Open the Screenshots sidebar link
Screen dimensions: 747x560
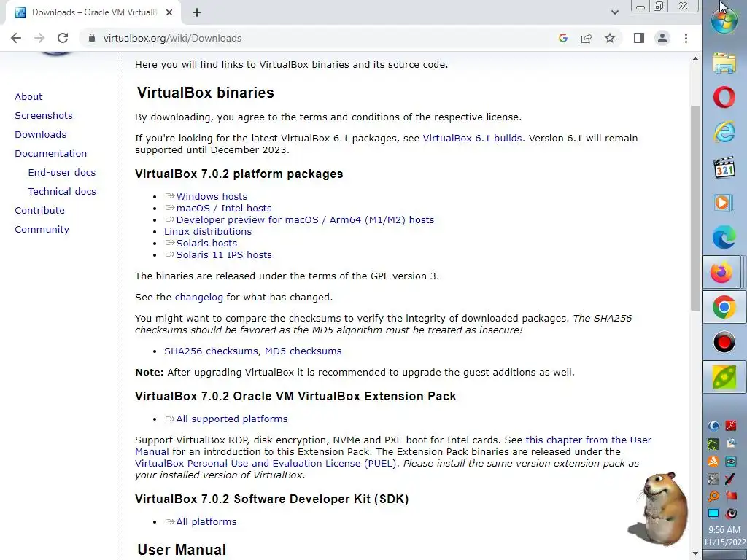click(44, 116)
